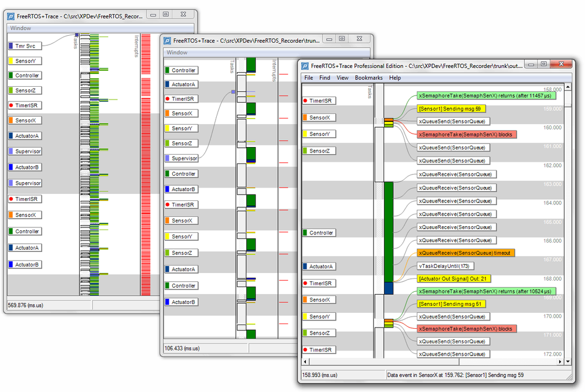The image size is (585, 392).
Task: Select green xSemaphoreTake returns after 10524 µs label
Action: 486,291
